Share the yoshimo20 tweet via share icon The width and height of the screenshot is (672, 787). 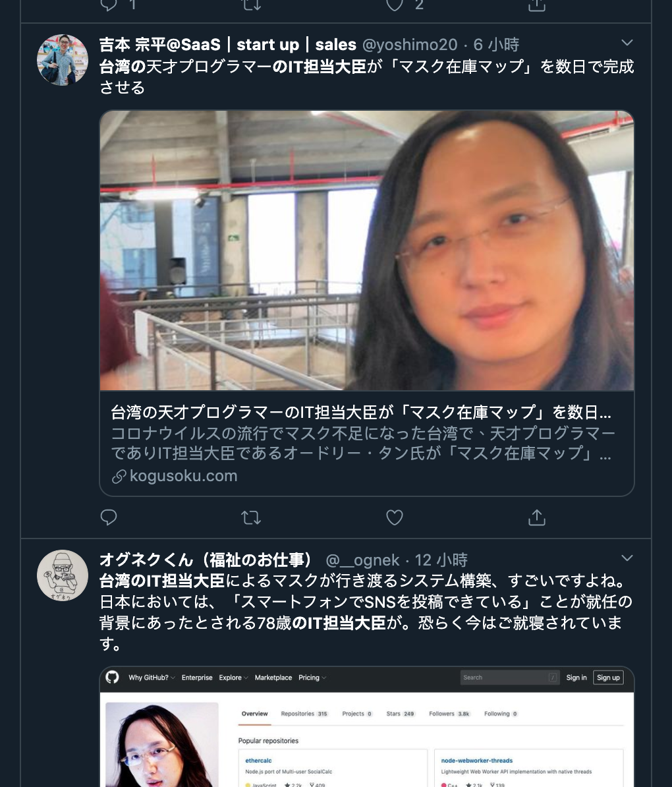point(536,517)
